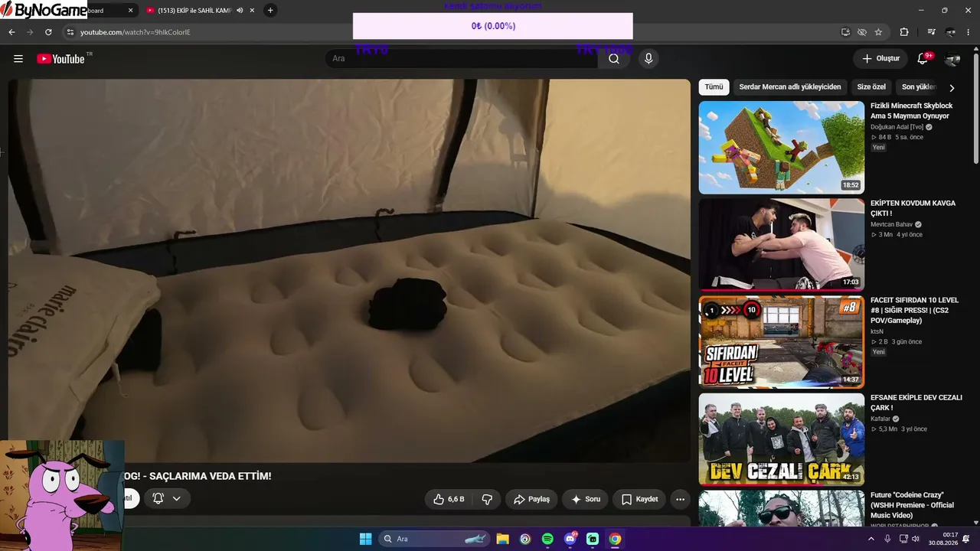Click the main video player area
980x551 pixels.
[349, 271]
